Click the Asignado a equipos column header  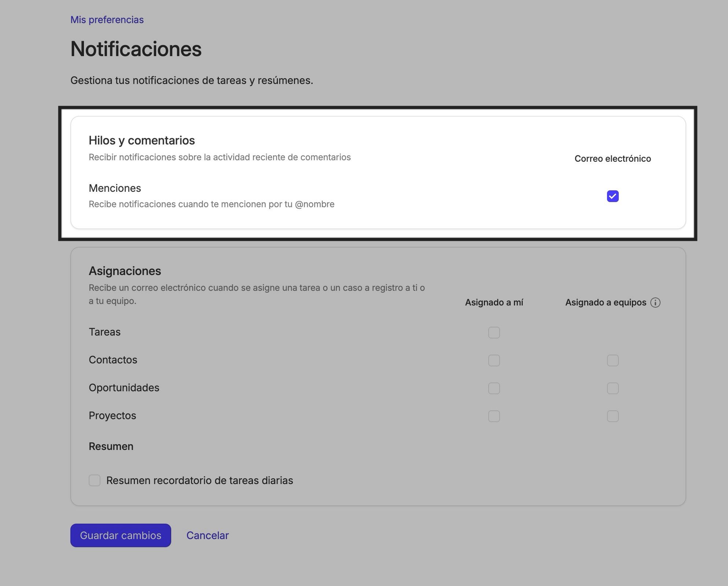tap(606, 303)
